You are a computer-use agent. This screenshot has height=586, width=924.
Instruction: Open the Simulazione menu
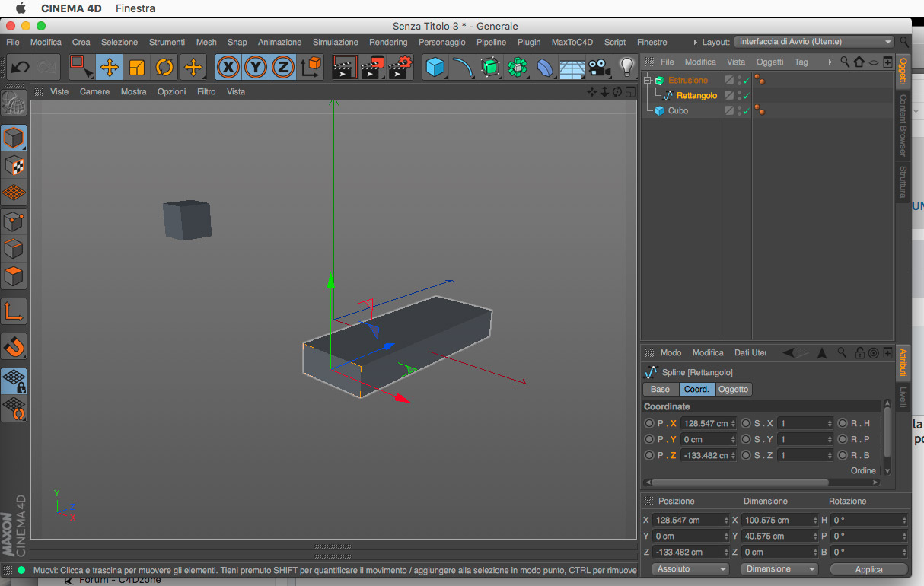click(336, 42)
